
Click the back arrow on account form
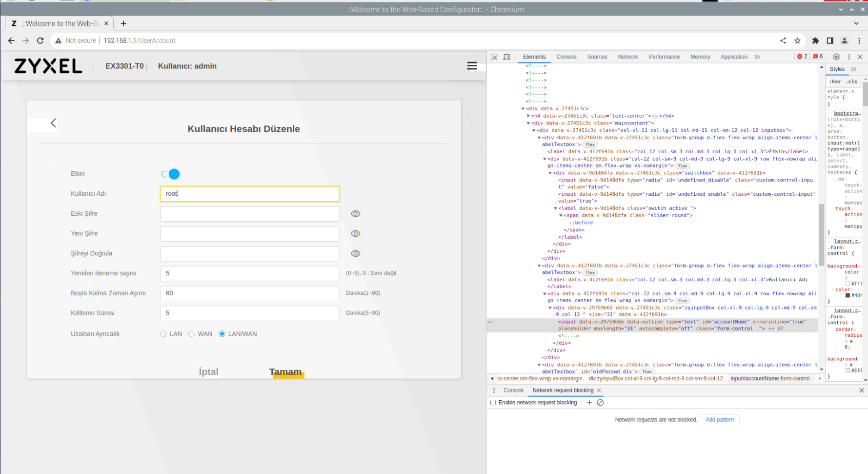(x=54, y=123)
